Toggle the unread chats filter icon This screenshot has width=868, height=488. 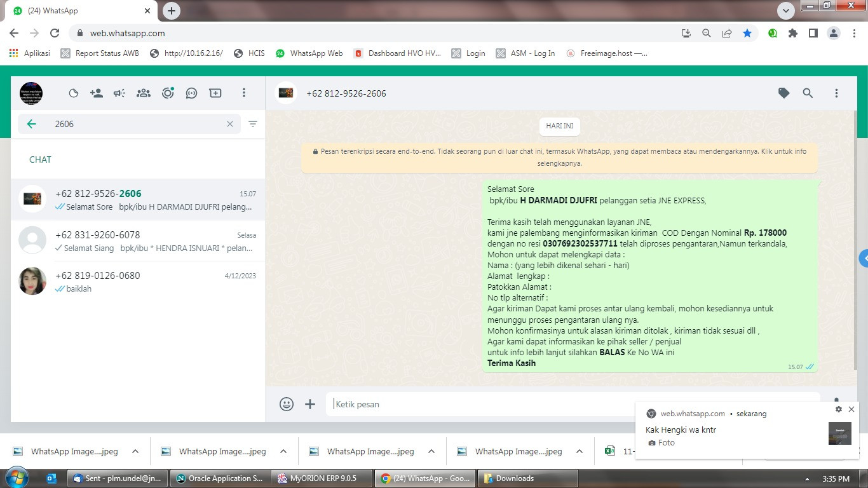[x=253, y=124]
